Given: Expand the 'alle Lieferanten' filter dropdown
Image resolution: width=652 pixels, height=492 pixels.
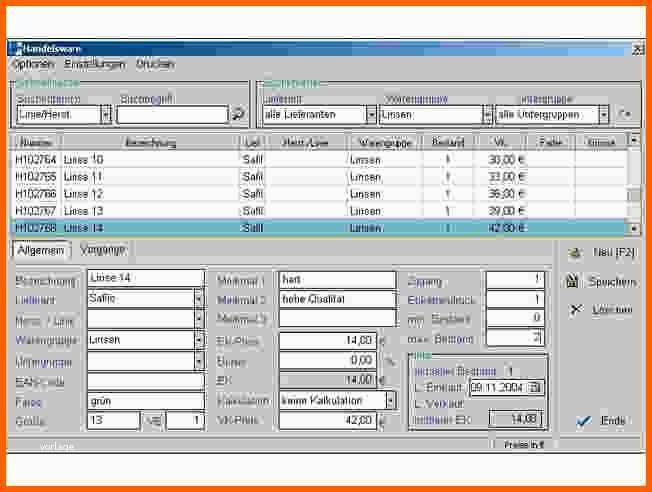Looking at the screenshot, I should coord(371,114).
